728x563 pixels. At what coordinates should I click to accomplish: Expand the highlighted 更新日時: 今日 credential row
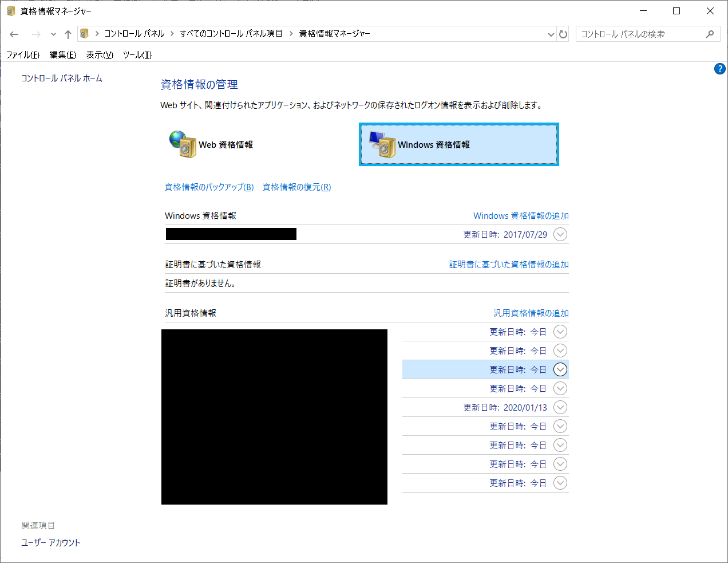tap(560, 369)
